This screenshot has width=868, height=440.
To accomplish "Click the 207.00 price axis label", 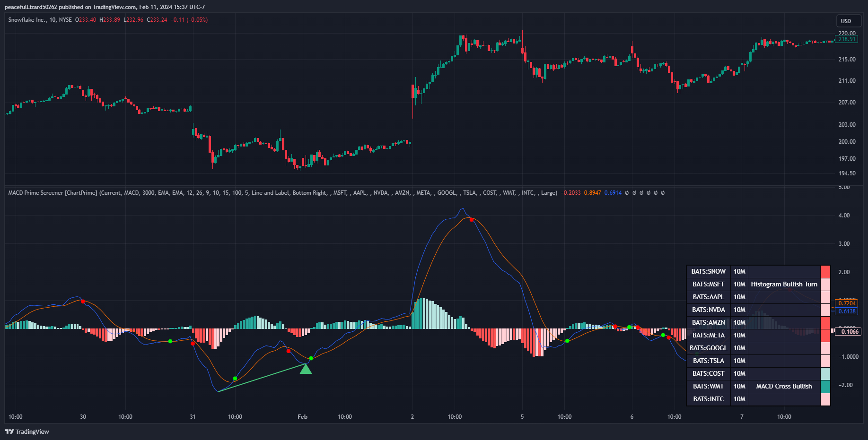I will tap(847, 103).
